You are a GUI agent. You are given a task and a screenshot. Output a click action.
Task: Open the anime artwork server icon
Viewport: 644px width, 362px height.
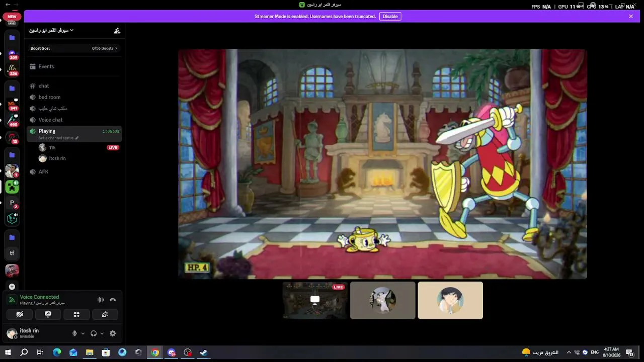tap(12, 270)
